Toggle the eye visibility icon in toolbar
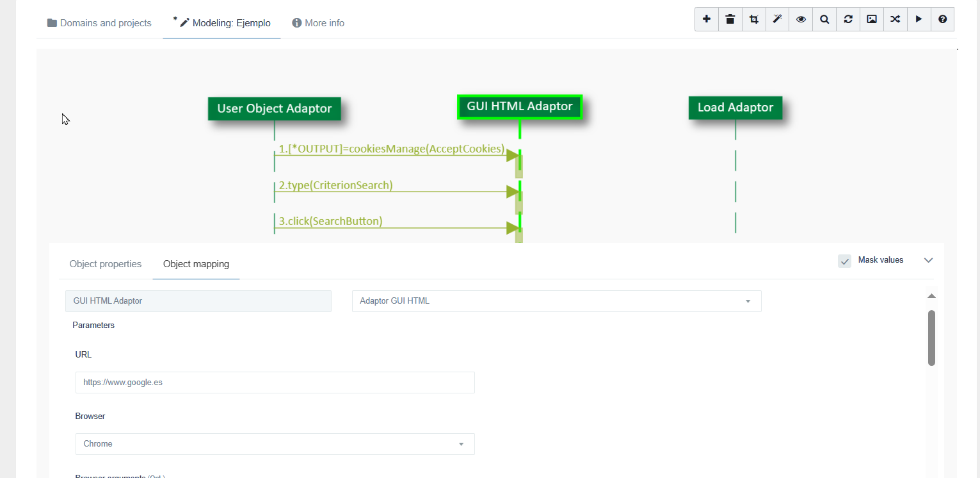 (x=801, y=19)
